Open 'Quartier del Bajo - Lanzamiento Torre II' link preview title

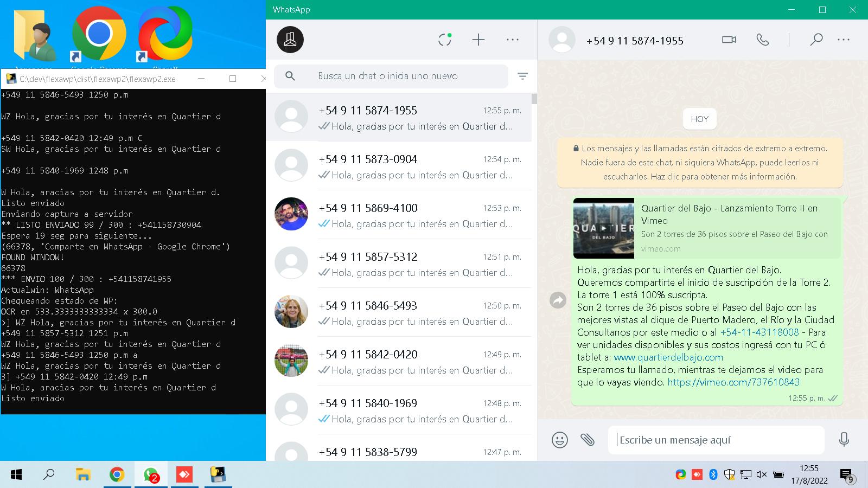click(729, 214)
